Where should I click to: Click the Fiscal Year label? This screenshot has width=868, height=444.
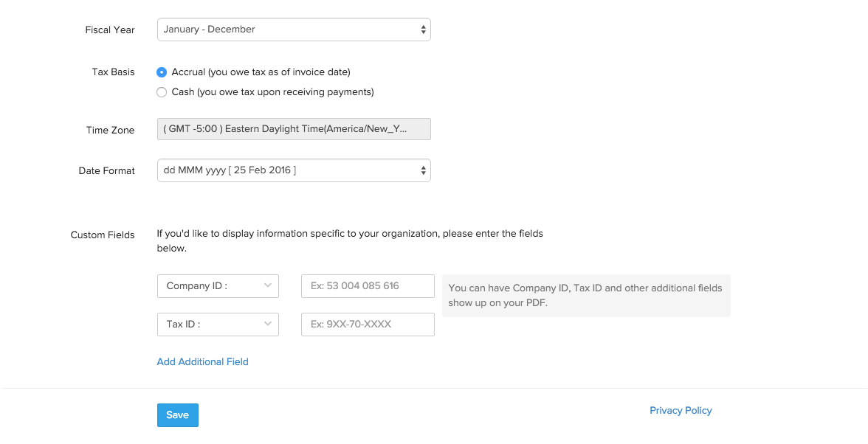110,30
